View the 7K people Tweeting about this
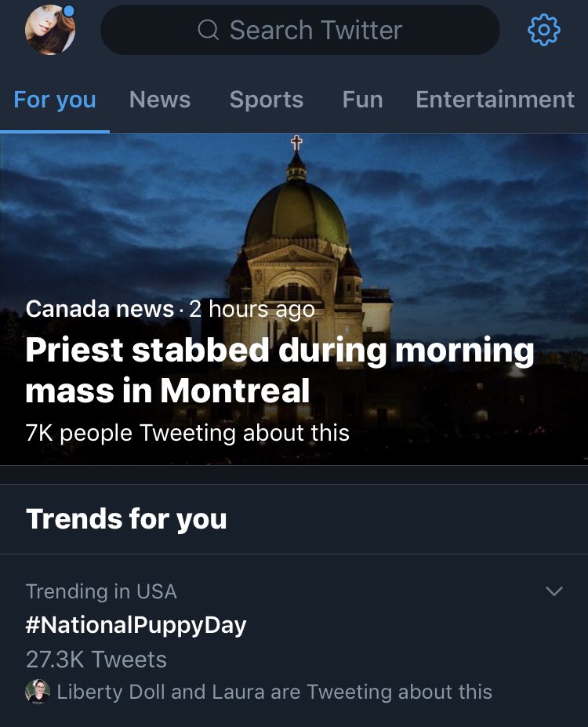588x727 pixels. point(187,433)
